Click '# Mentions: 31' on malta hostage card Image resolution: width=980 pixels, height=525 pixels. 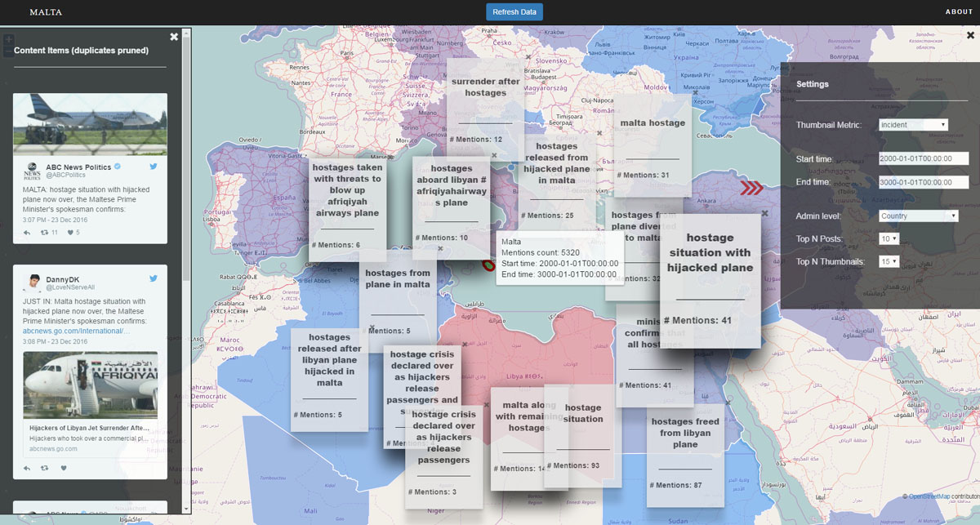point(643,175)
